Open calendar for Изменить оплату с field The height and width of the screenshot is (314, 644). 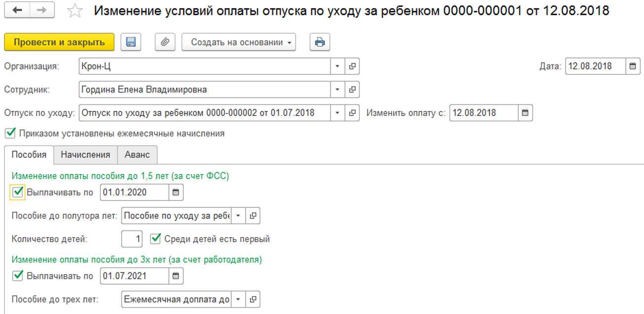tap(525, 113)
